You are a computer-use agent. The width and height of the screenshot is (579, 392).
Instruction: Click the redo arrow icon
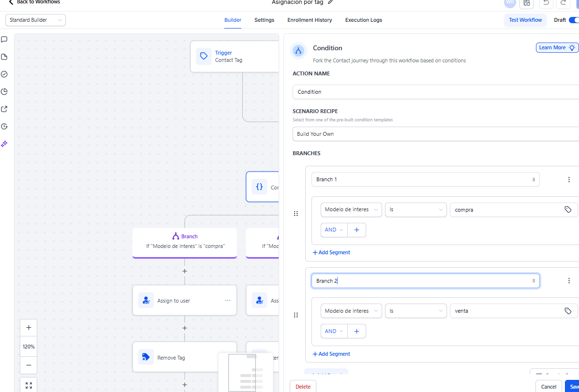pos(563,3)
